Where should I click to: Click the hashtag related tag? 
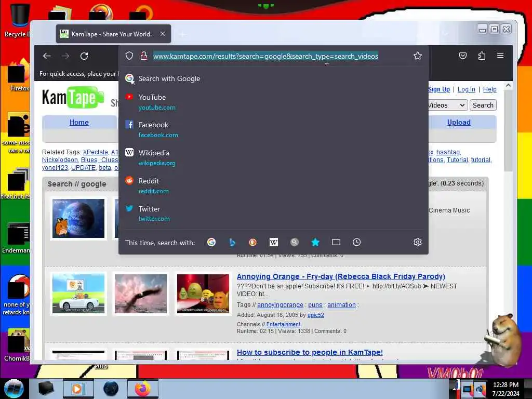[x=448, y=152]
